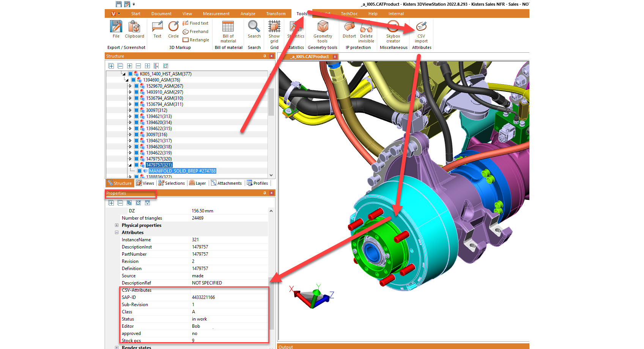The width and height of the screenshot is (644, 349).
Task: Click the Freehand markup button
Action: 195,31
